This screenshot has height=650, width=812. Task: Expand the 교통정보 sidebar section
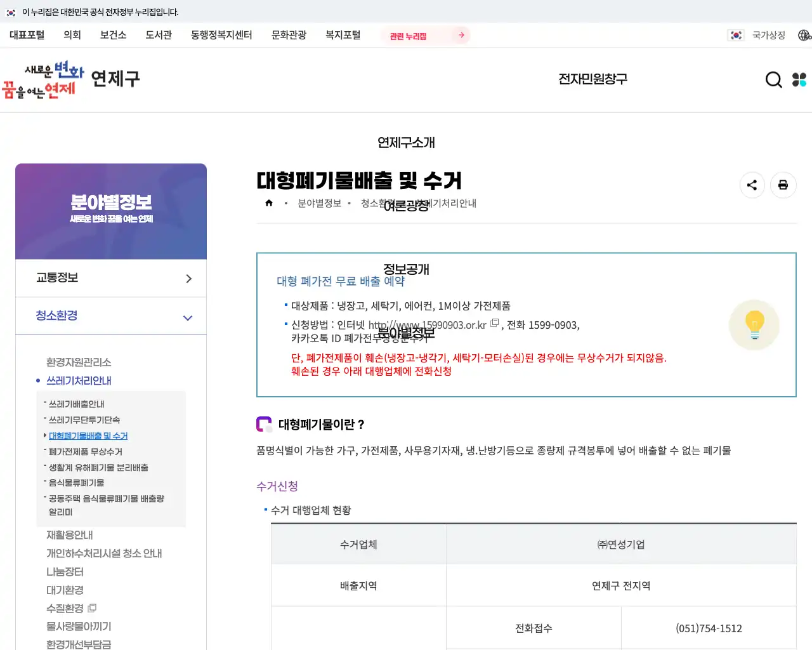[x=111, y=277]
